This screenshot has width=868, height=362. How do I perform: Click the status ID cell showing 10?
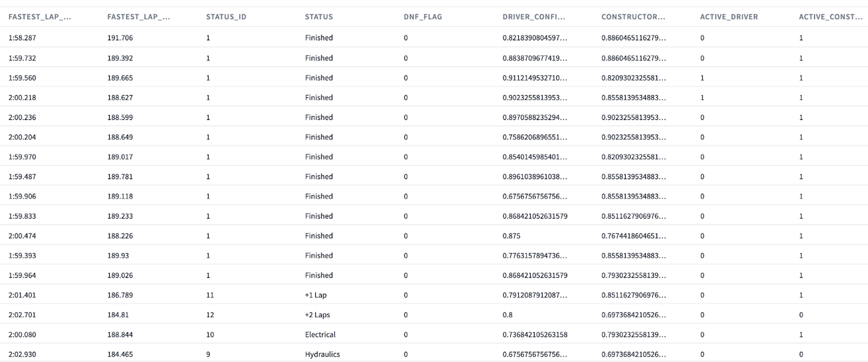[210, 335]
